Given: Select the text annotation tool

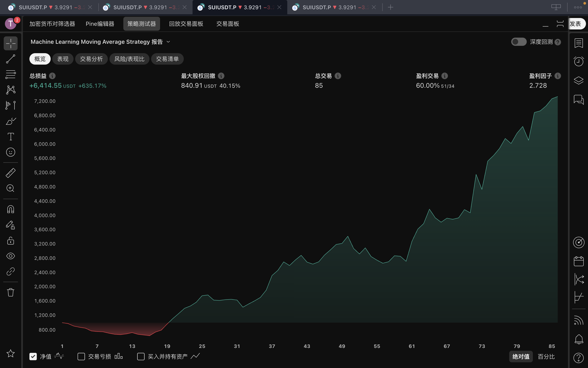Looking at the screenshot, I should [x=11, y=137].
